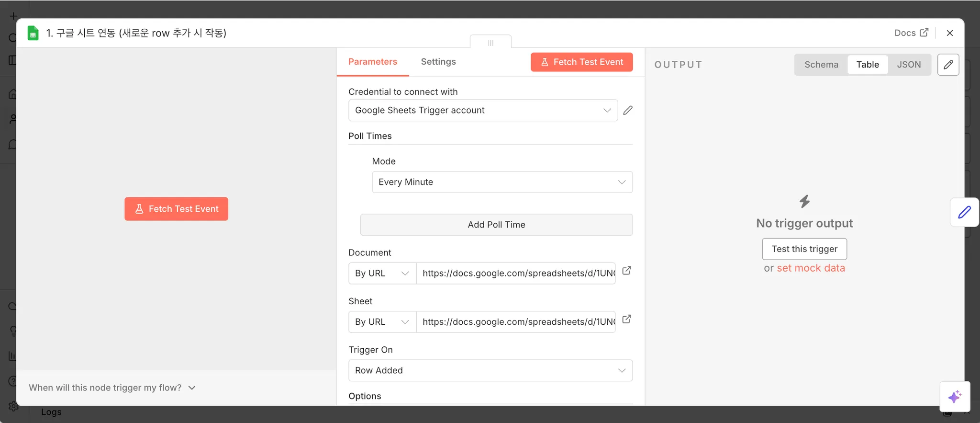Select the Parameters tab
The height and width of the screenshot is (423, 980).
click(372, 62)
